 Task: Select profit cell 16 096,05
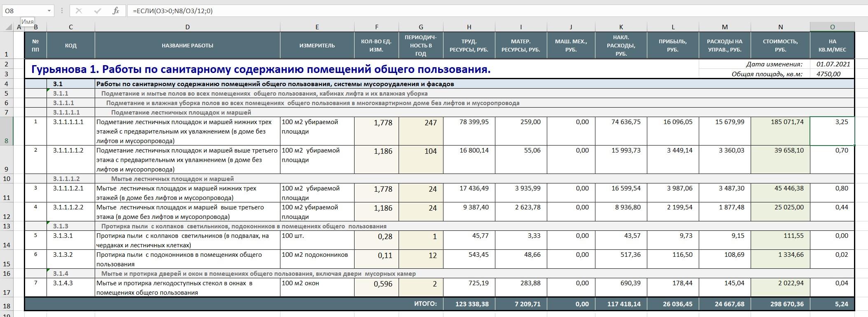(673, 131)
